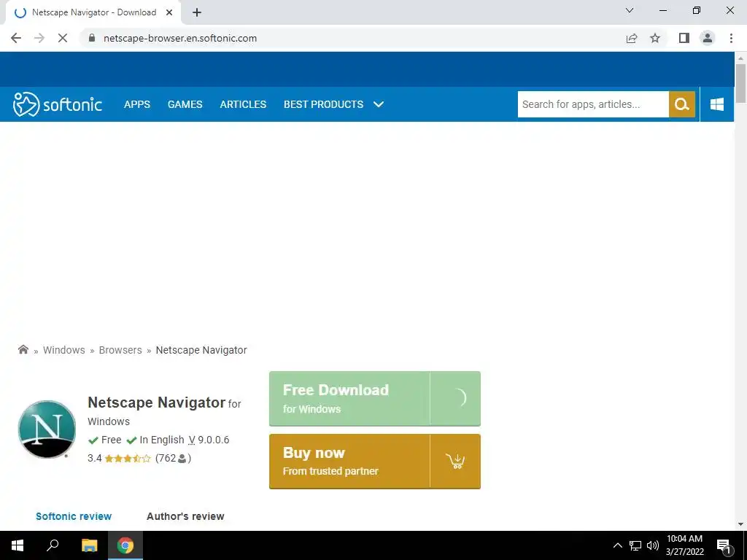Click the Netscape Navigator breadcrumb text
The width and height of the screenshot is (747, 560).
pyautogui.click(x=201, y=350)
